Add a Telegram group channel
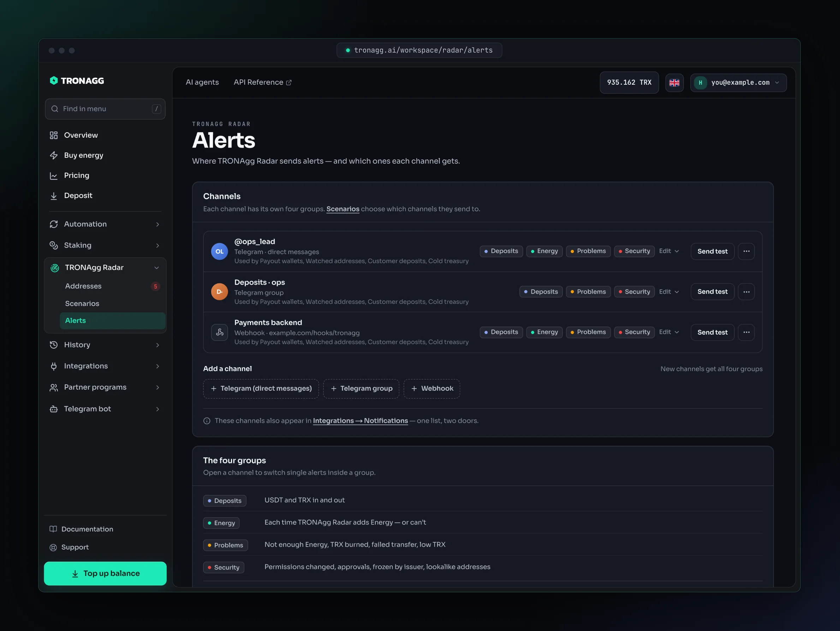840x631 pixels. pyautogui.click(x=361, y=389)
